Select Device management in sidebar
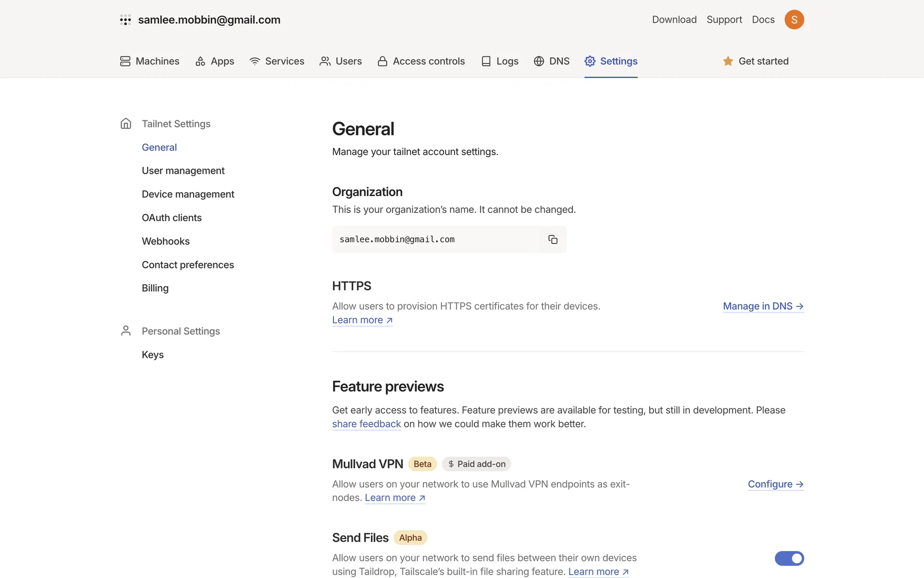The image size is (924, 578). (188, 194)
